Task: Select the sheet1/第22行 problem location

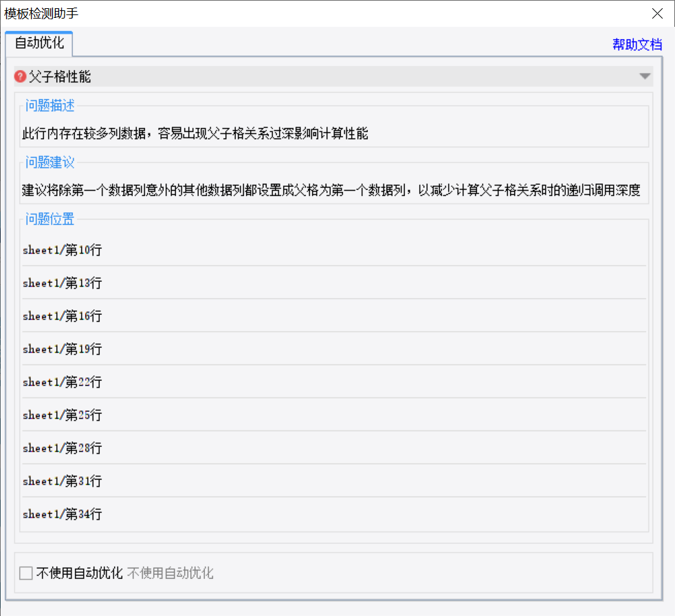Action: [x=62, y=382]
